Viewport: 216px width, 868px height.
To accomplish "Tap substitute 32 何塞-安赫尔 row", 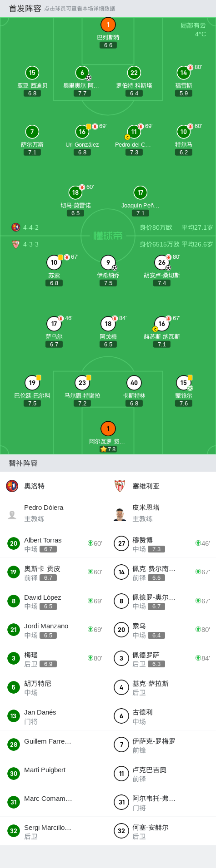I will pyautogui.click(x=162, y=831).
